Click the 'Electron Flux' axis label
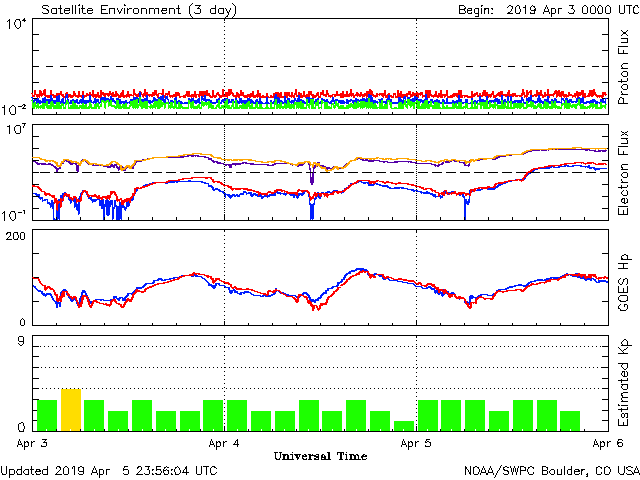 coord(623,173)
